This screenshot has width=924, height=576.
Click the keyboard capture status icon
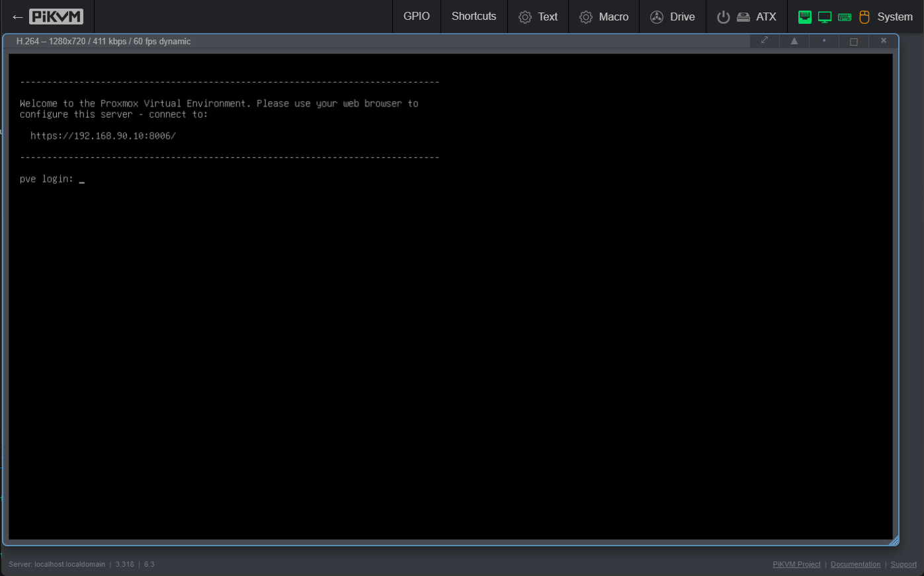point(845,17)
